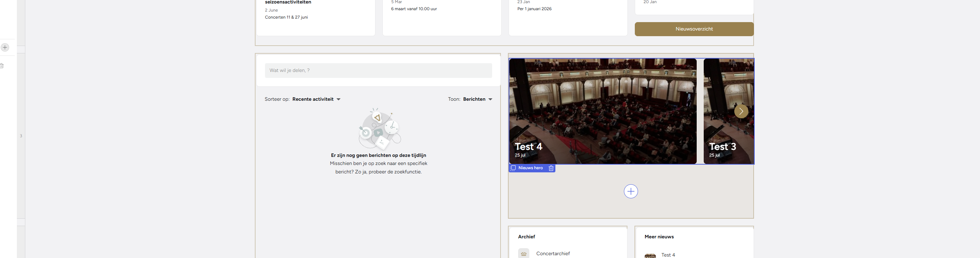Viewport: 980px width, 258px height.
Task: Focus the 'Wat wil je delen' input
Action: click(378, 70)
